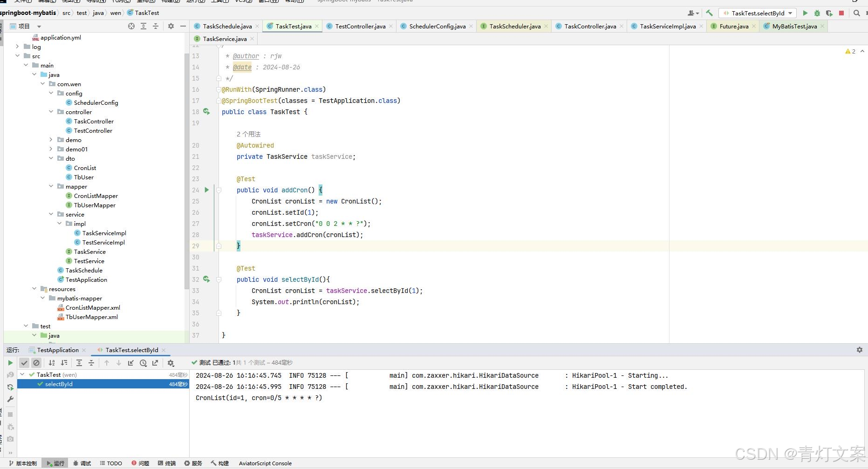Collapse all nodes in project panel

click(x=156, y=26)
